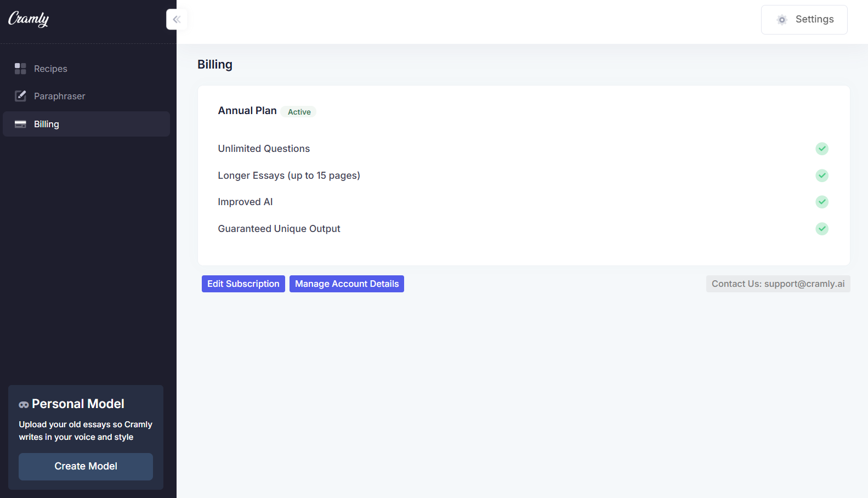This screenshot has width=868, height=498.
Task: Click the Recipes grid icon
Action: [x=20, y=69]
